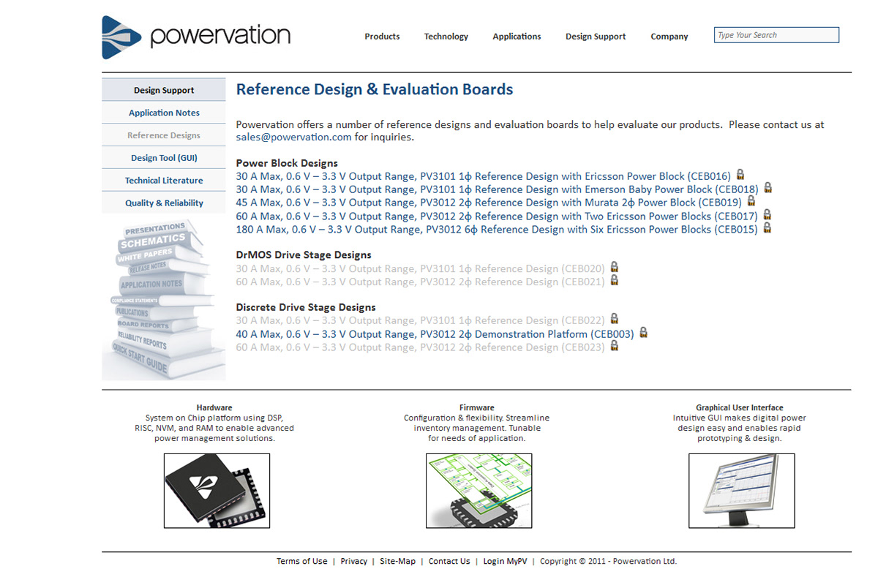Open CEB017 Two Ericsson Power Blocks link
Screen dimensions: 878x588
tap(497, 216)
